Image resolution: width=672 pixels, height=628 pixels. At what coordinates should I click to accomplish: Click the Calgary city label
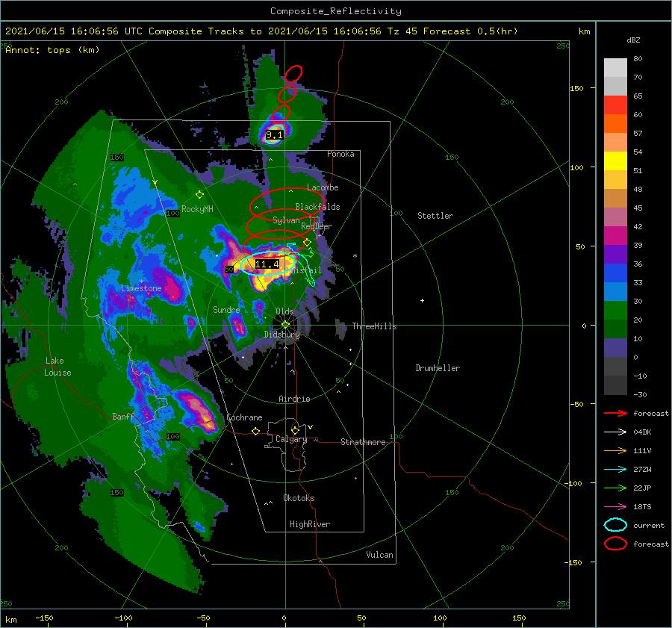click(291, 439)
